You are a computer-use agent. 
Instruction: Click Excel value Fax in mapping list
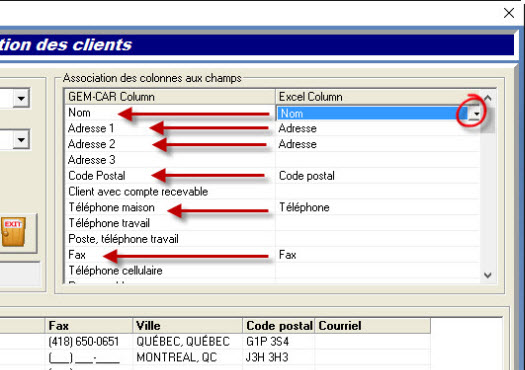(x=378, y=255)
